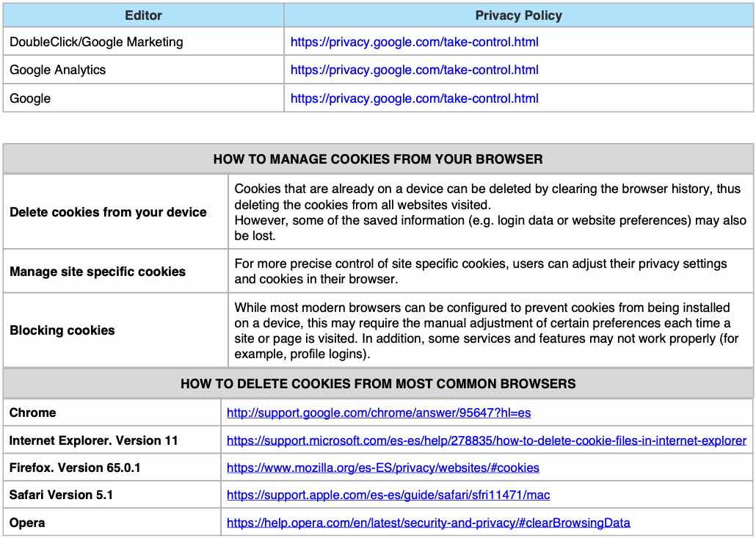Click the Privacy Policy column header
The width and height of the screenshot is (756, 538).
click(x=518, y=15)
